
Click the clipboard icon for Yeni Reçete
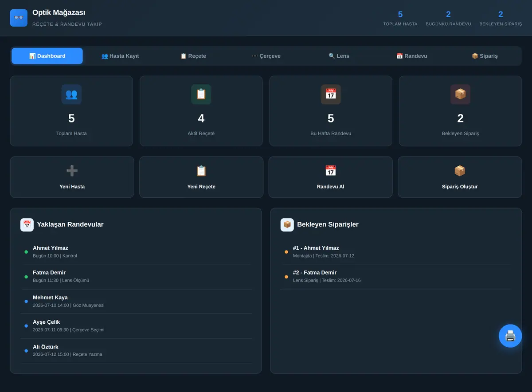coord(201,171)
